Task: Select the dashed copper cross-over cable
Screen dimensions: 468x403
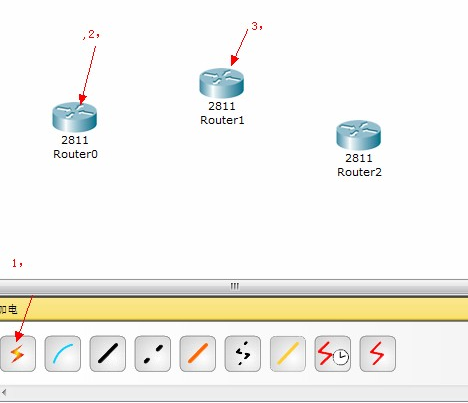Action: (153, 354)
